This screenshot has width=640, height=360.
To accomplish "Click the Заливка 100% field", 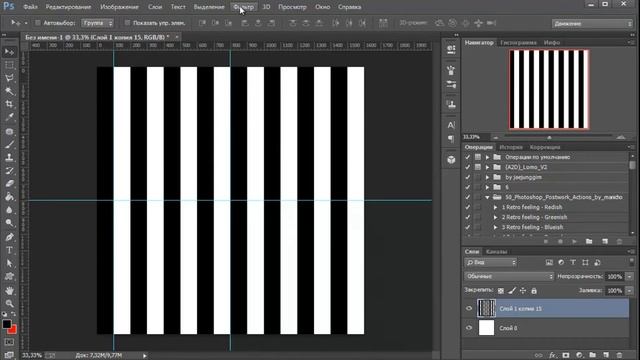I will (615, 291).
